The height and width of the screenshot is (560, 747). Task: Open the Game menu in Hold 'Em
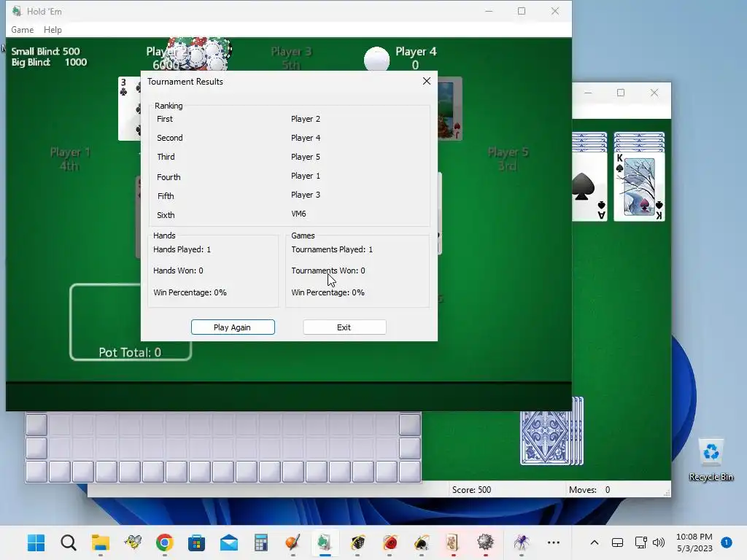(23, 29)
